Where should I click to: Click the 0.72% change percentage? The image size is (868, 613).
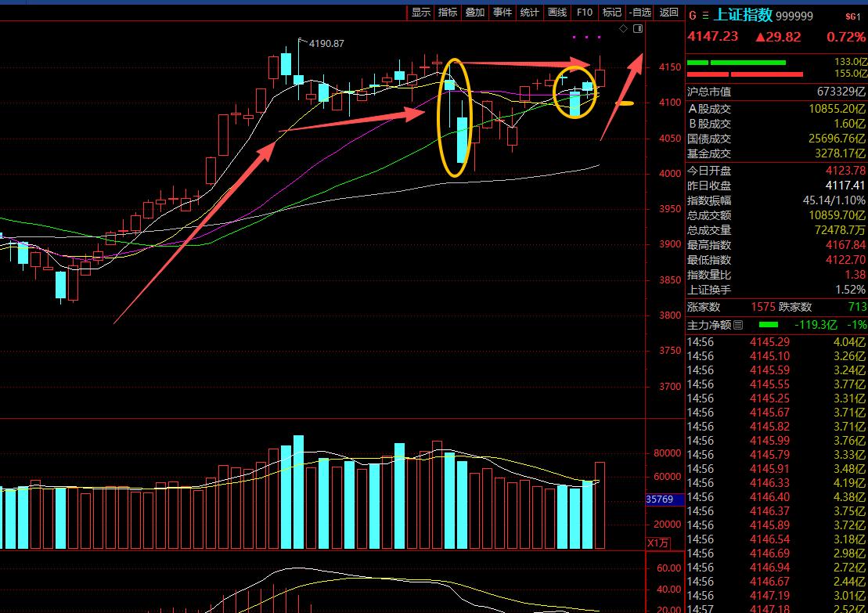[846, 37]
